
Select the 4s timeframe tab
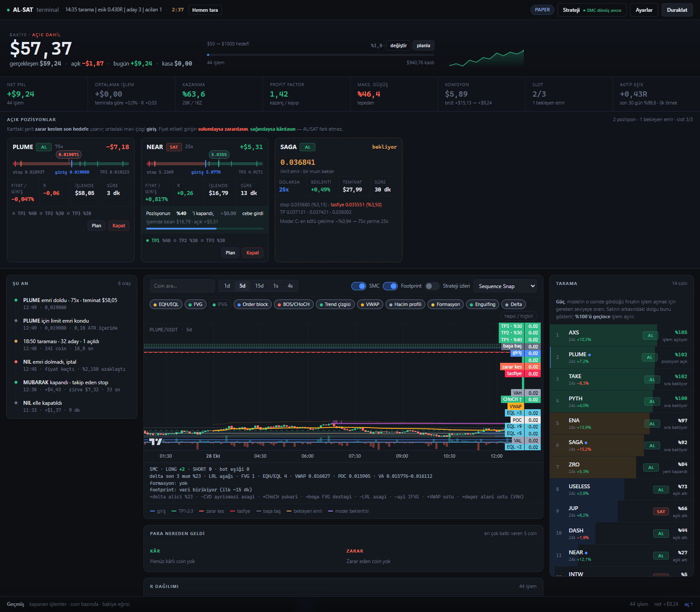290,286
